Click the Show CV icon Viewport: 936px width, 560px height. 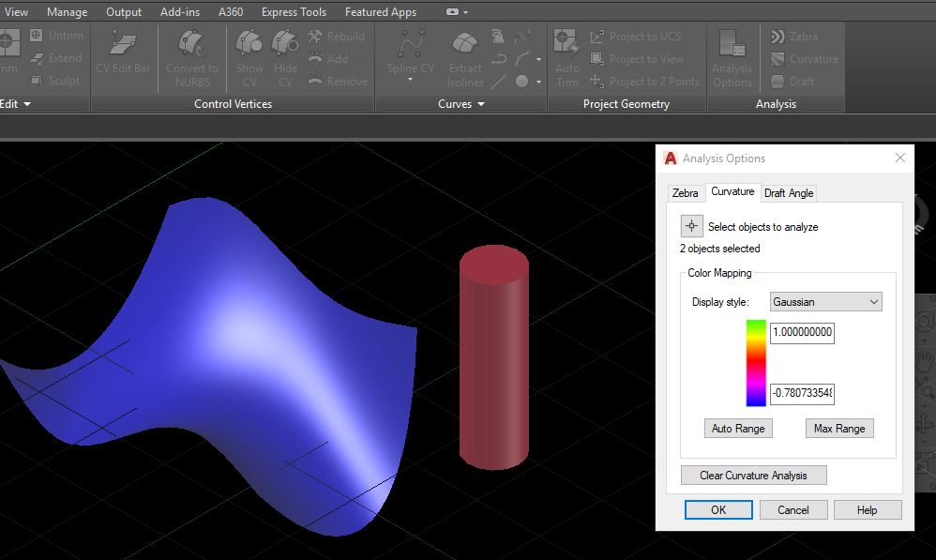pos(248,58)
